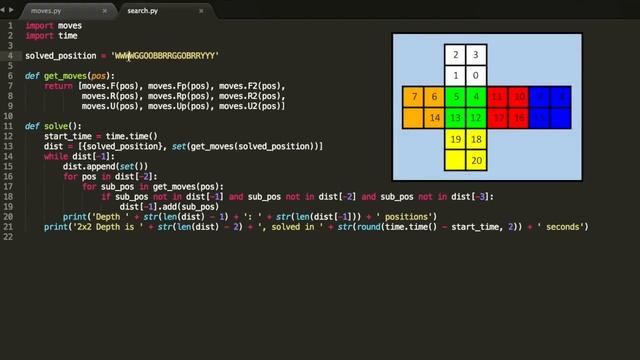Click the 'moves.Rp(pos)' call
The image size is (640, 360).
click(x=179, y=96)
